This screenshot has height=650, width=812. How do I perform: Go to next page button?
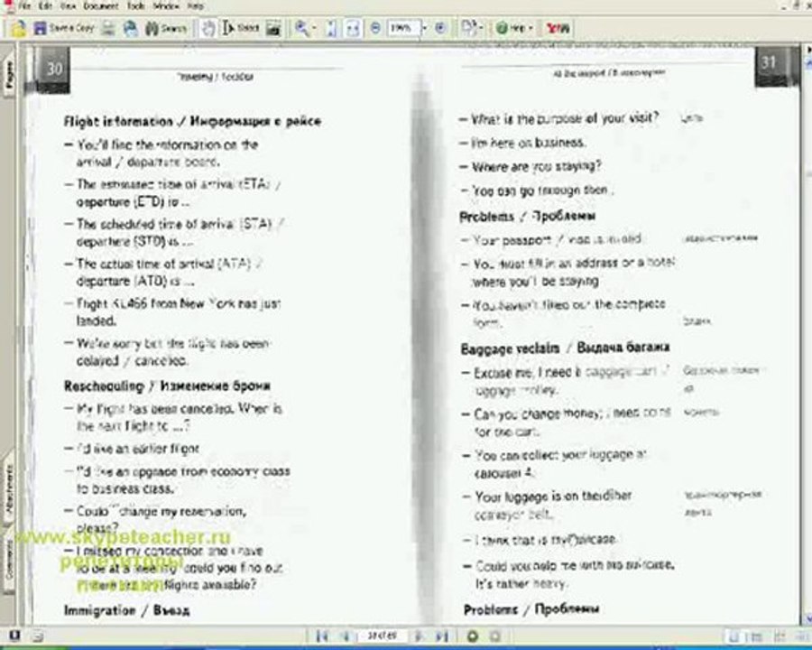tap(420, 636)
